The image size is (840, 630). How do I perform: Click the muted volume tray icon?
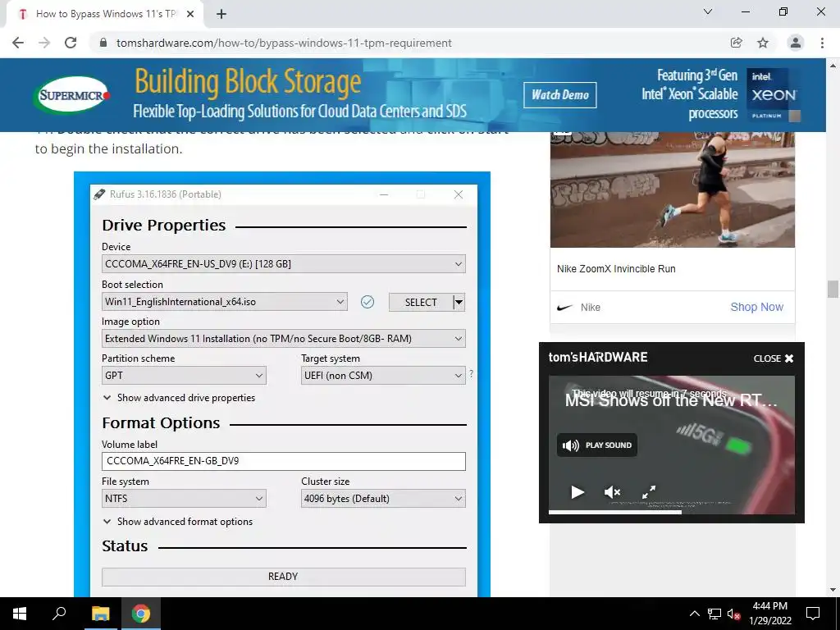coord(734,614)
